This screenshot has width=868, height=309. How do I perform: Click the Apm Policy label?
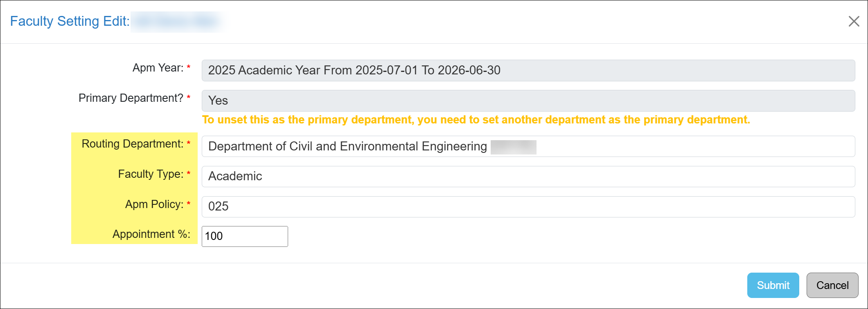(156, 204)
